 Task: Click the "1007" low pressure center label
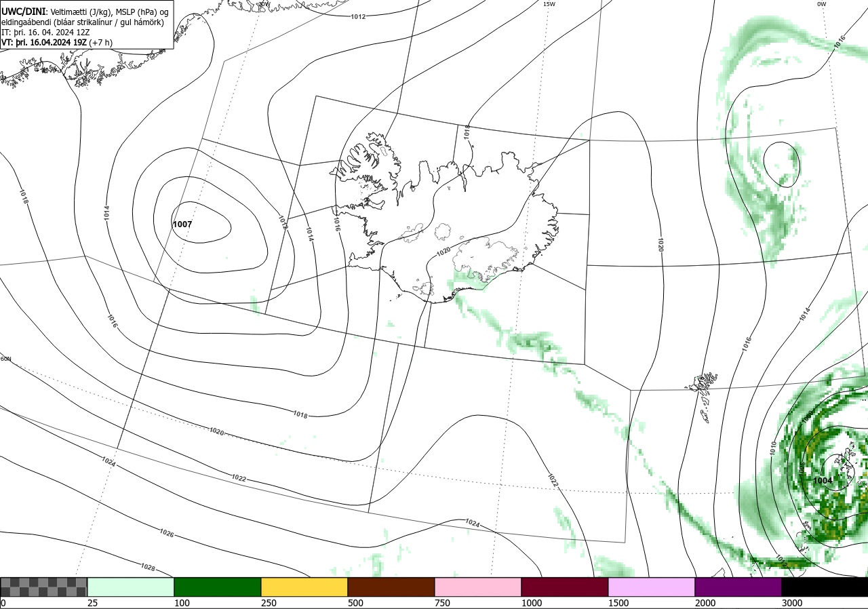pos(182,224)
